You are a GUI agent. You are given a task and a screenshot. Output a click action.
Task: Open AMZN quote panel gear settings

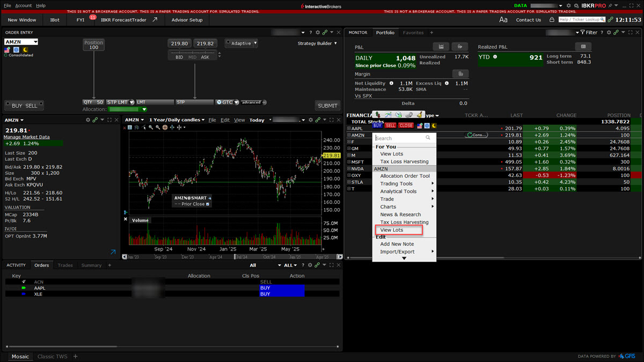(88, 120)
